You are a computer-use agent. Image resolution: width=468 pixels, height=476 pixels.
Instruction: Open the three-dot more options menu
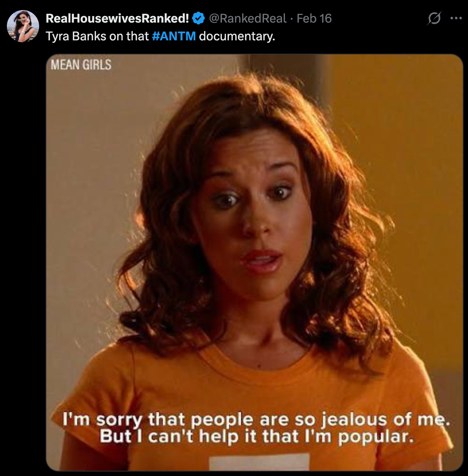(x=456, y=18)
